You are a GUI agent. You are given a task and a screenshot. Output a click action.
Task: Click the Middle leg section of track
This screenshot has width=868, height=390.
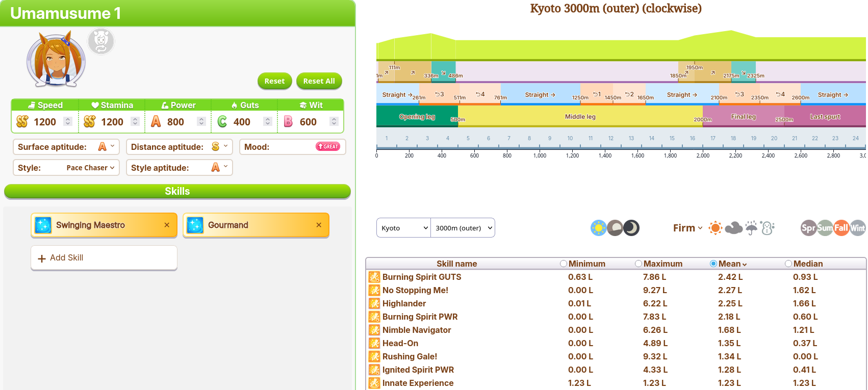[x=580, y=116]
